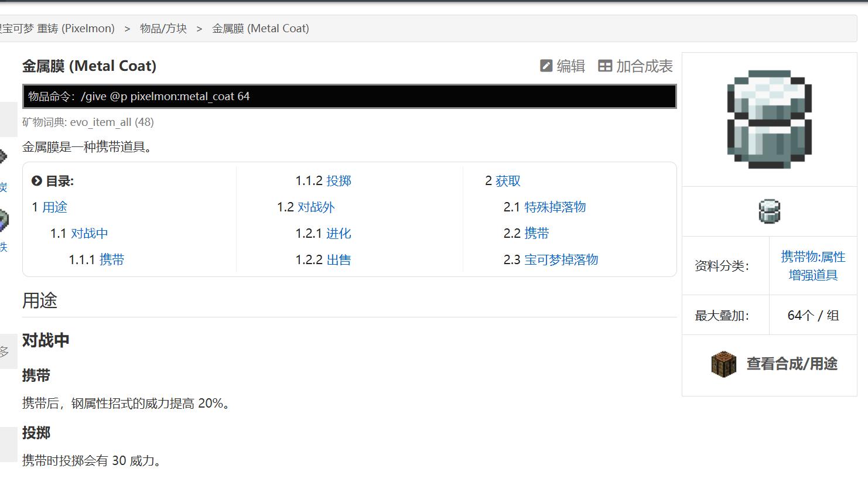Jump to 对战外 in contents

coord(316,207)
